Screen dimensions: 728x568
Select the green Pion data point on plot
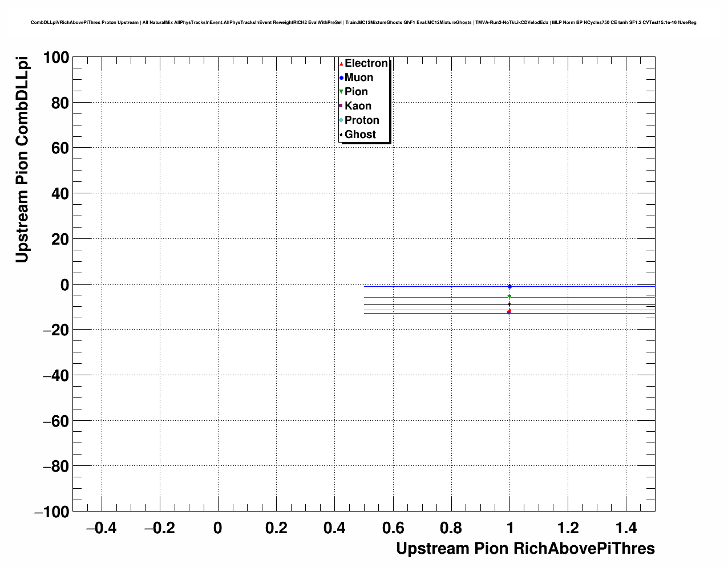(509, 297)
